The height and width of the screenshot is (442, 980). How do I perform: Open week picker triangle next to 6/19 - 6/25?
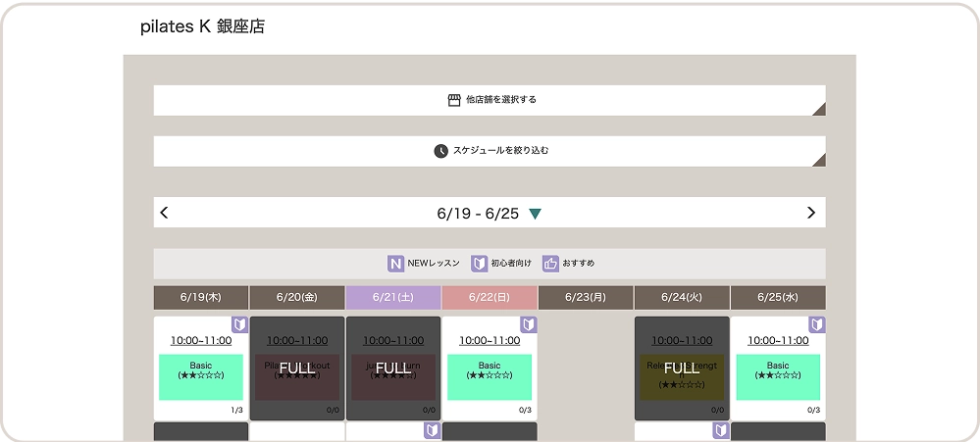click(535, 214)
